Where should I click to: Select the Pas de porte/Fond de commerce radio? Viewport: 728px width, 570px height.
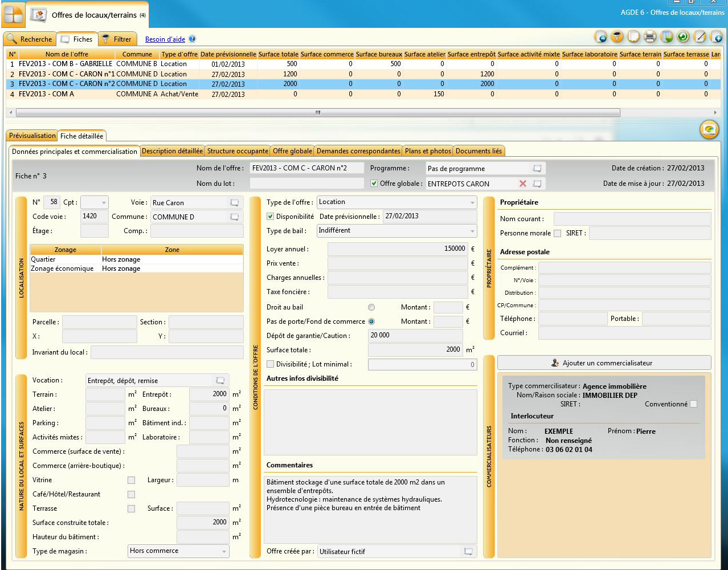(x=371, y=321)
